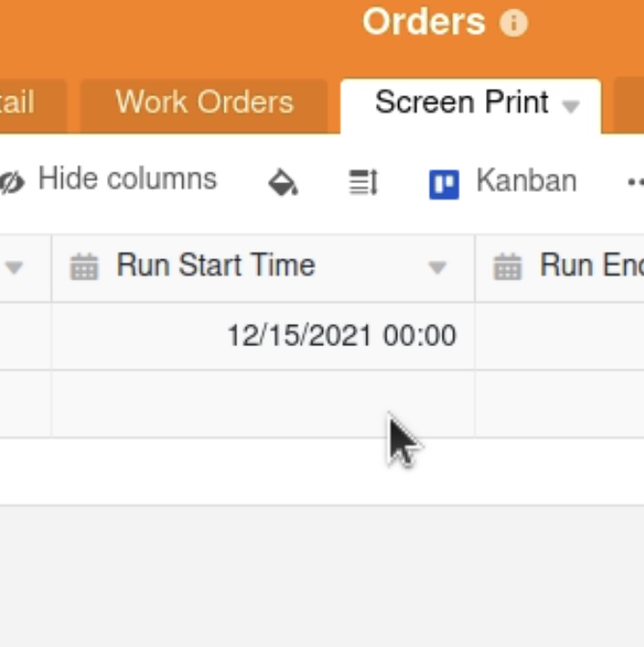Click calendar icon in Run End header
Screen dimensions: 644x647
(508, 267)
